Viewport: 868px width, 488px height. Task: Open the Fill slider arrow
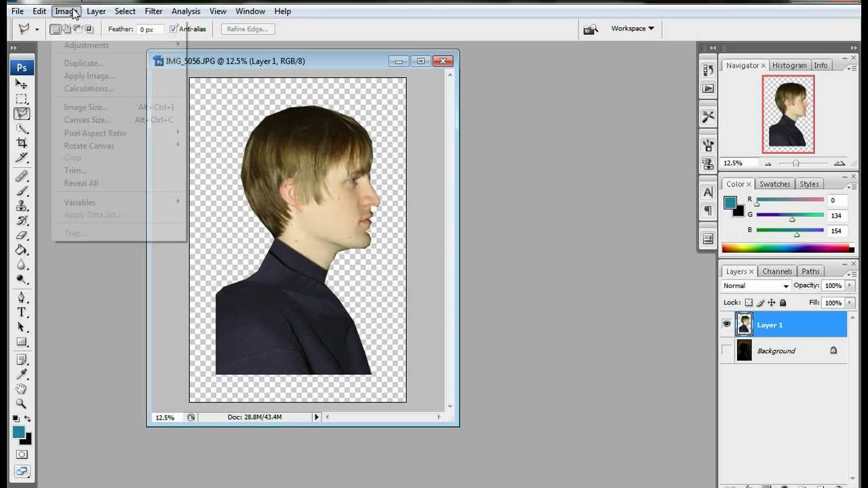(x=850, y=303)
